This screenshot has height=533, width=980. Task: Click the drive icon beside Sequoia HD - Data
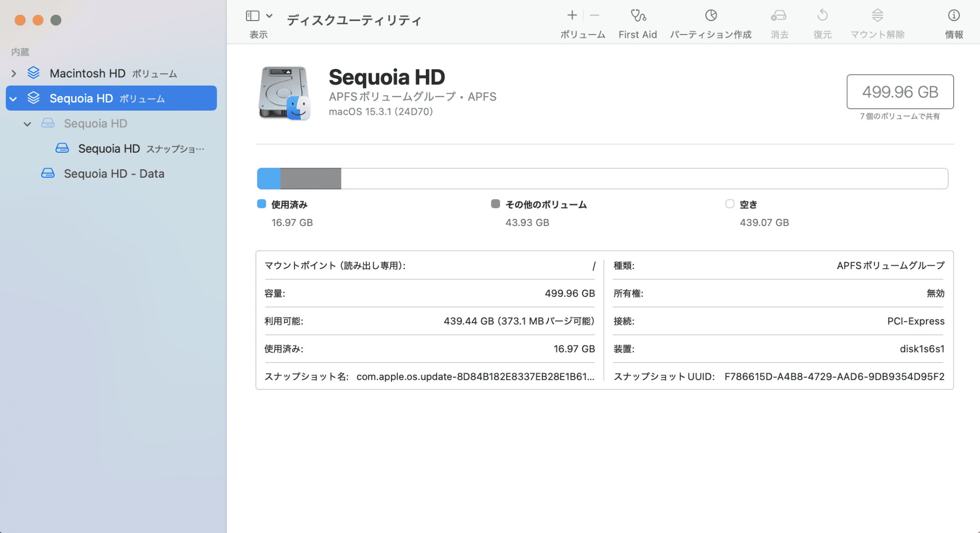(48, 173)
